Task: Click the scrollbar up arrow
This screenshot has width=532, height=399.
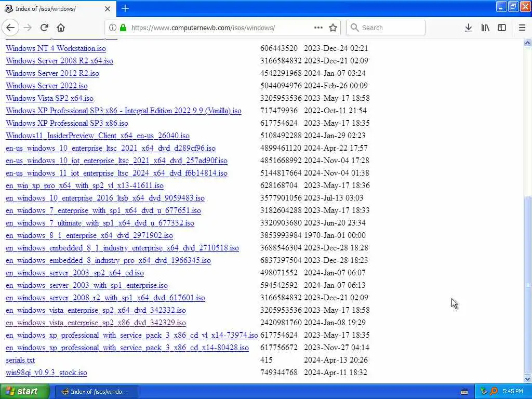Action: pos(528,43)
